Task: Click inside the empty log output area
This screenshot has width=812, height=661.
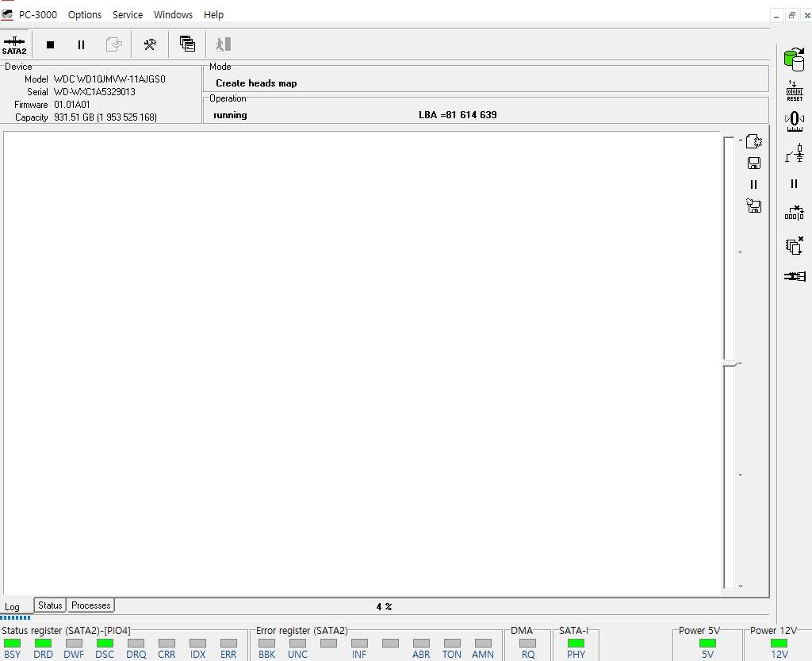Action: [362, 363]
